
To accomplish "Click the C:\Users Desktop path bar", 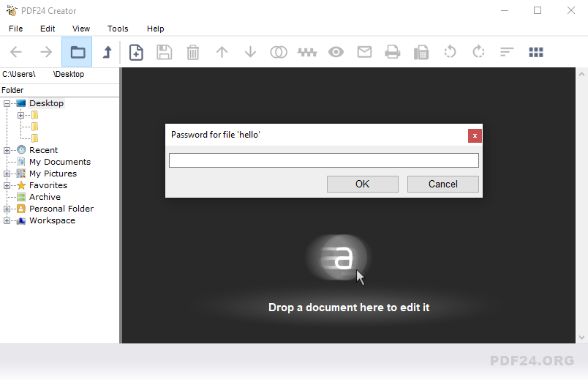I will pos(60,74).
